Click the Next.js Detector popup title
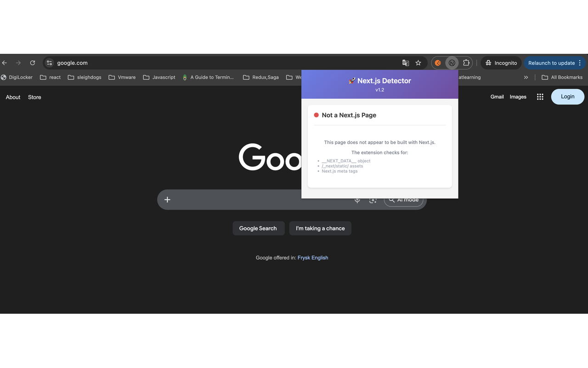Viewport: 588px width, 368px height. [379, 80]
